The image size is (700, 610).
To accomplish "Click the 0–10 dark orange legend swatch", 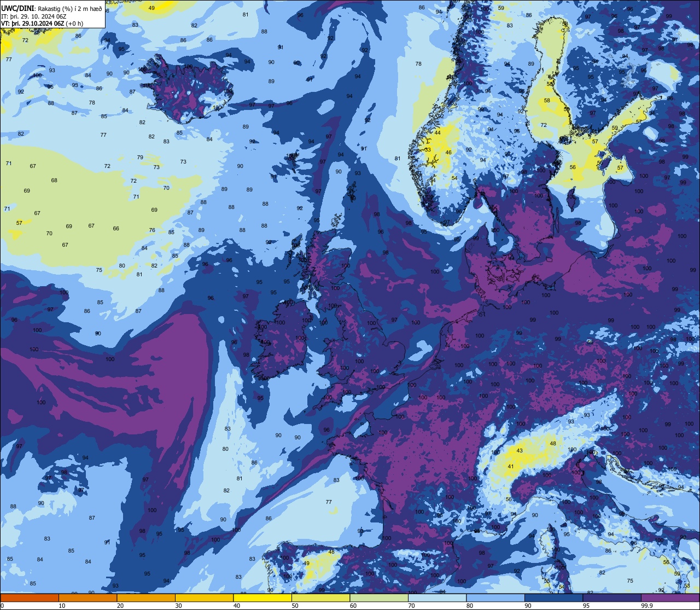I will click(30, 597).
